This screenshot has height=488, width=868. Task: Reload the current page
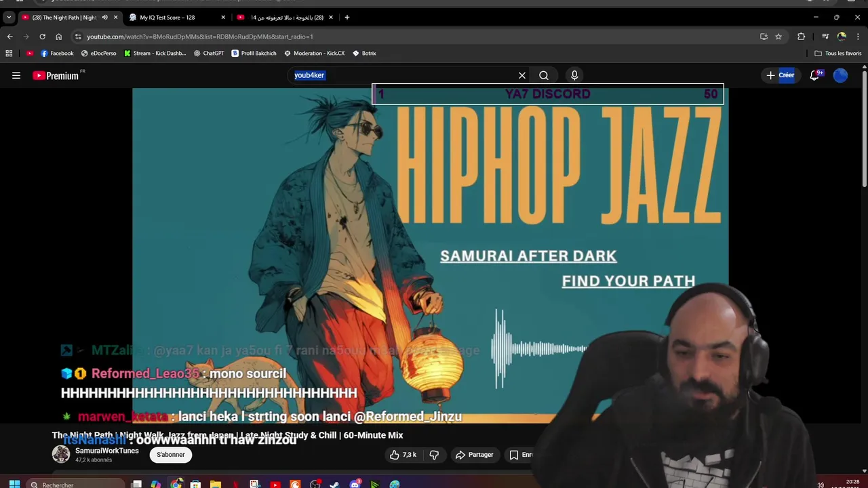click(x=42, y=37)
